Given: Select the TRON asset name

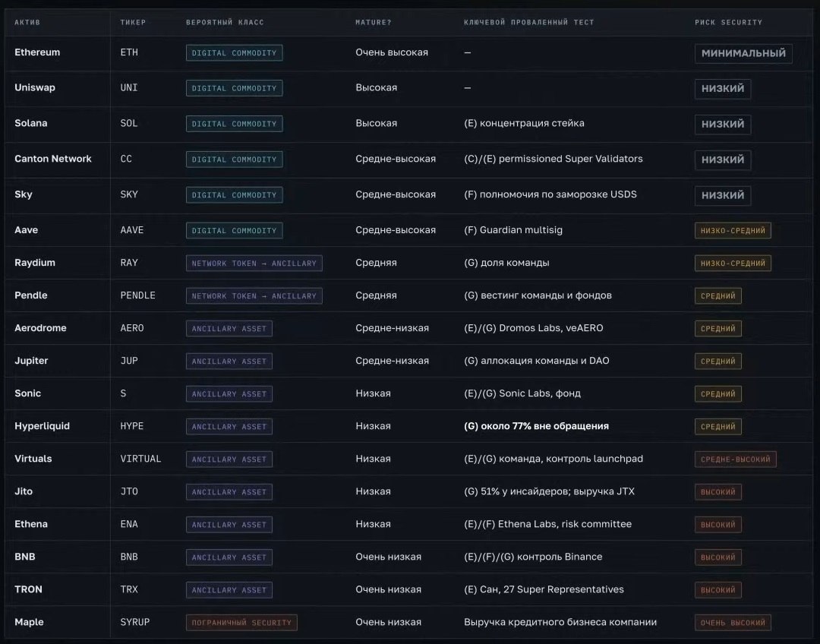Looking at the screenshot, I should pyautogui.click(x=28, y=589).
